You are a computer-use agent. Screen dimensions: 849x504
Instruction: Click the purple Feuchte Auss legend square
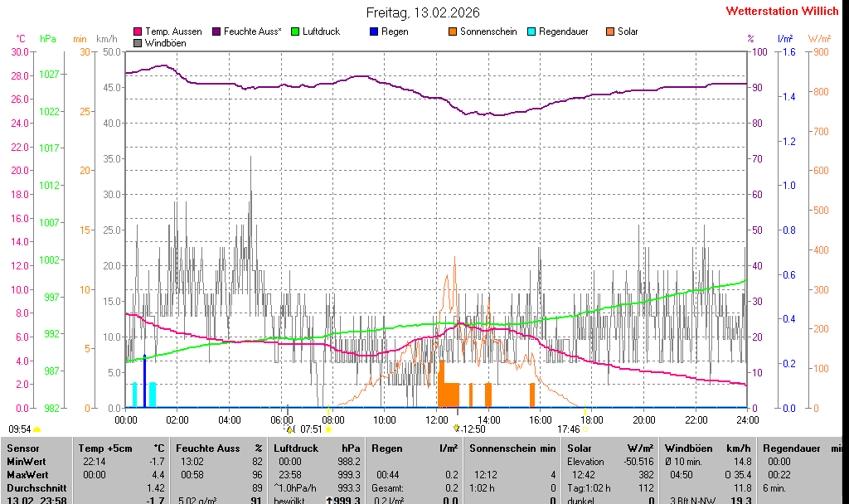tap(216, 31)
